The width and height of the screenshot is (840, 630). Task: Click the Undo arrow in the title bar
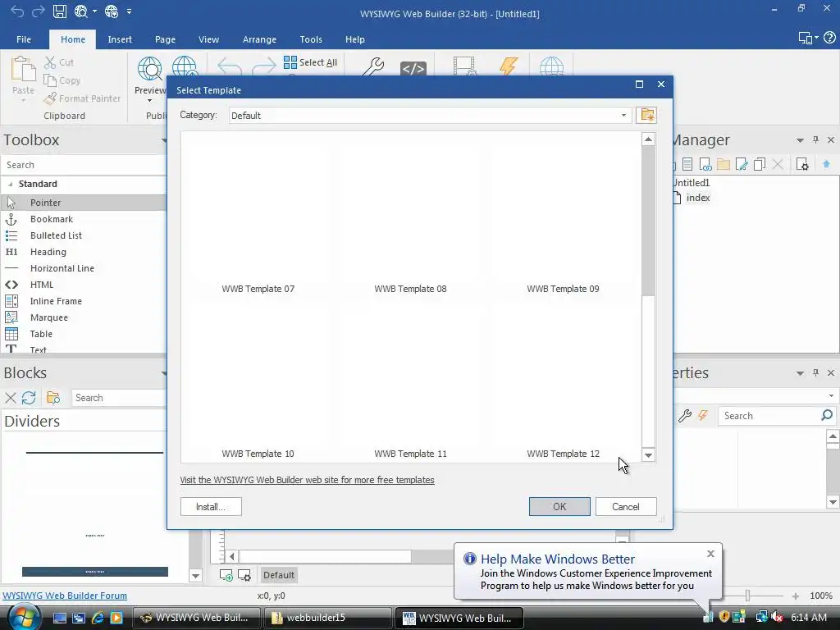pos(17,11)
